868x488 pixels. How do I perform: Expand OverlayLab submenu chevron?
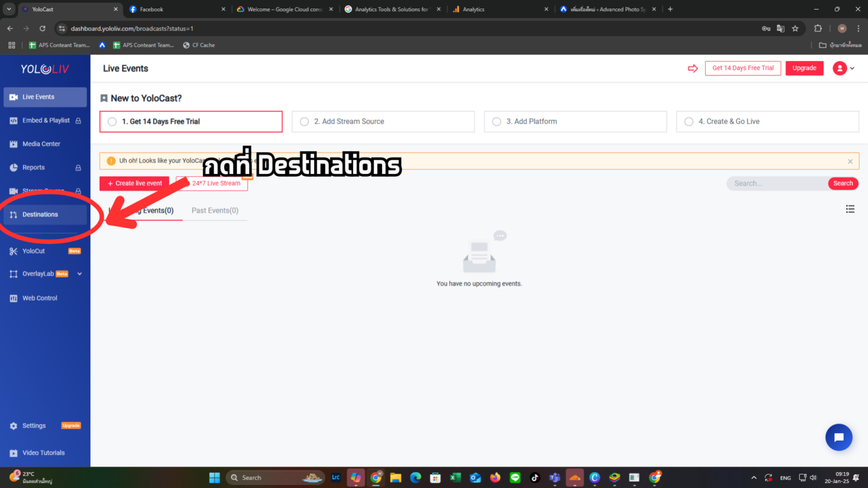(x=80, y=274)
